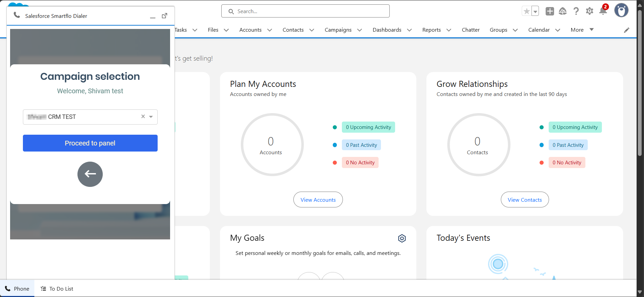This screenshot has width=644, height=297.
Task: Click the page vertical scrollbar thumb
Action: pos(640,82)
